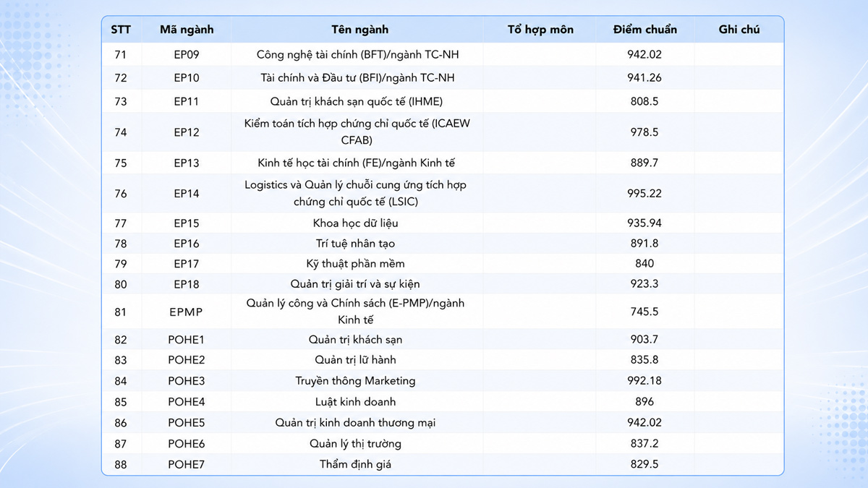This screenshot has width=868, height=488.
Task: Select the Ghi chú column header
Action: click(739, 30)
